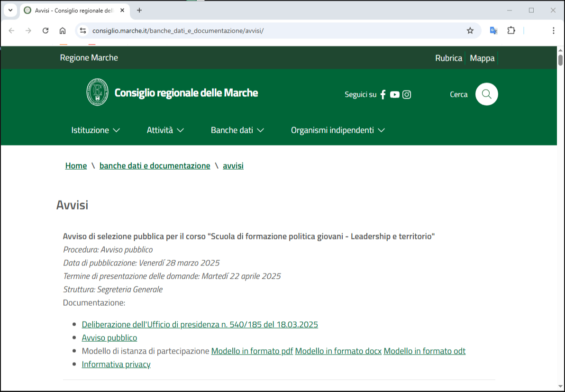Click the avvisi breadcrumb link
Image resolution: width=565 pixels, height=392 pixels.
(233, 166)
